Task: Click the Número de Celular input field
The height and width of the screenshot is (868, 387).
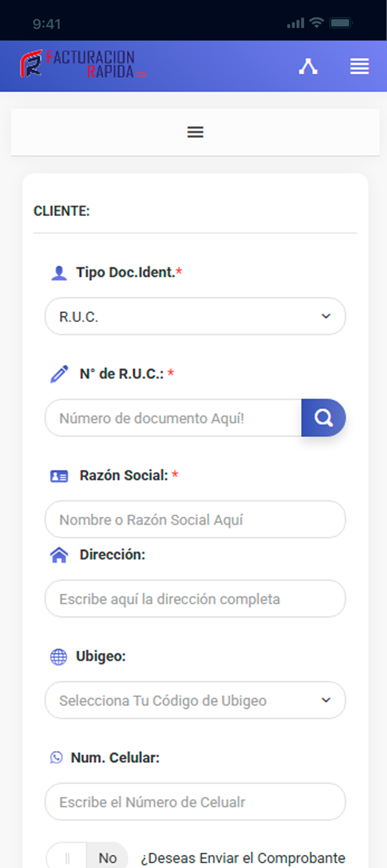Action: [195, 802]
